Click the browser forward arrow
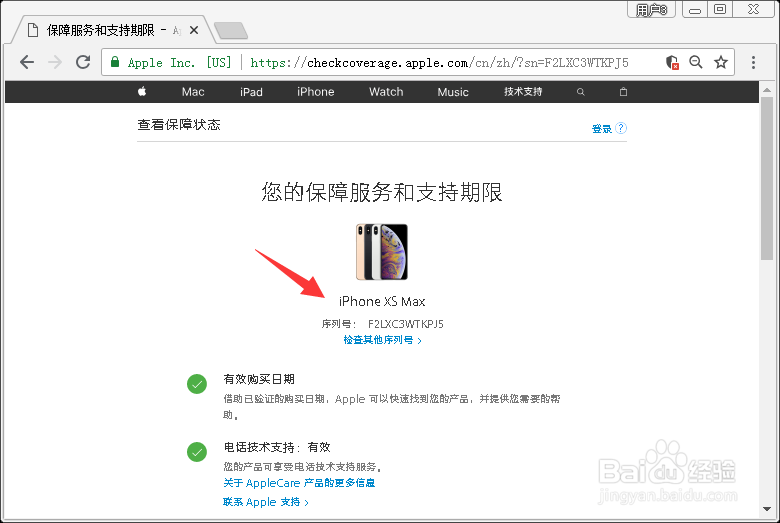The width and height of the screenshot is (780, 523). 55,62
